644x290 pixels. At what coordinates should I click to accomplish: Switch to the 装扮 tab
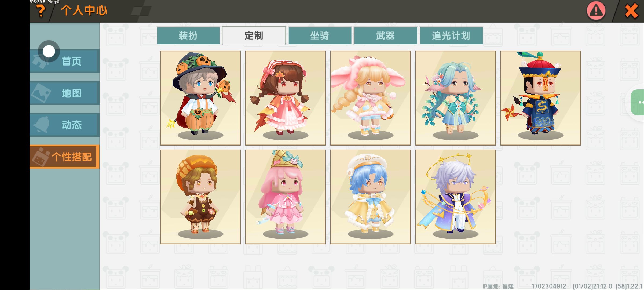pos(188,36)
